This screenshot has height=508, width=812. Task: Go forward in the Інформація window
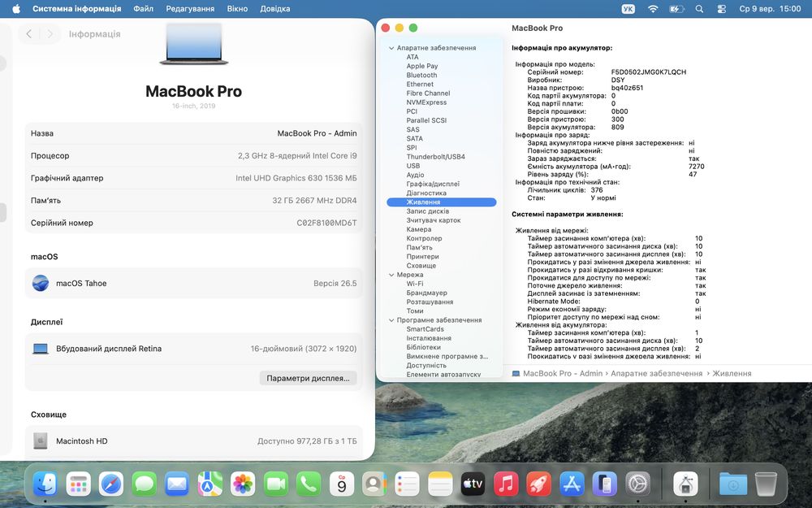click(50, 33)
